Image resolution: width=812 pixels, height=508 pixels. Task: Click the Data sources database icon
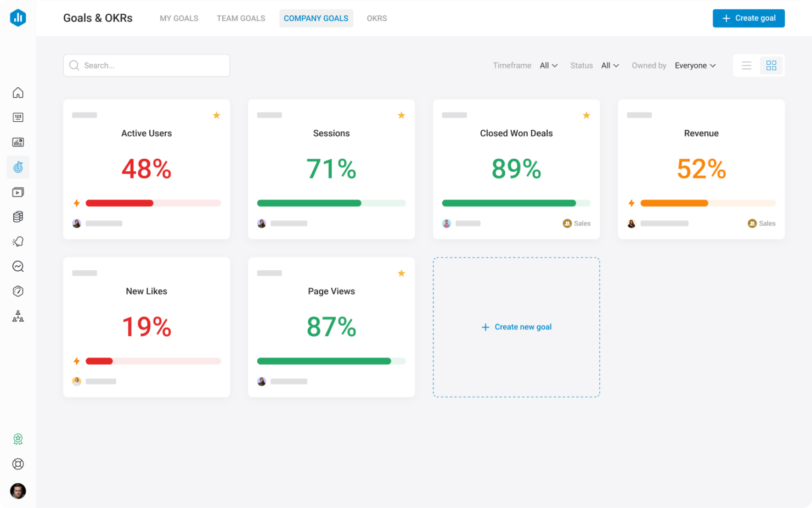point(18,216)
